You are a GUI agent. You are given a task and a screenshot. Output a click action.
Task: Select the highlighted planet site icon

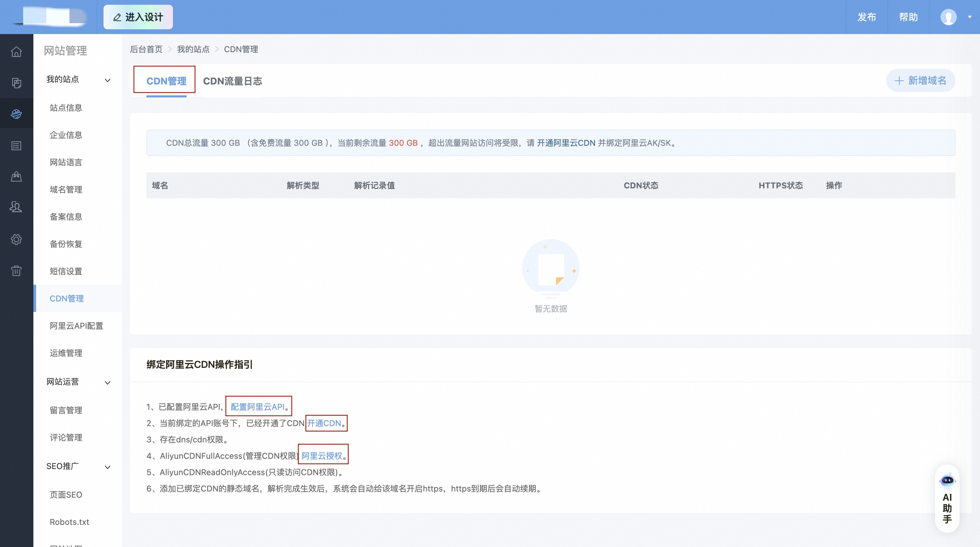coord(16,113)
